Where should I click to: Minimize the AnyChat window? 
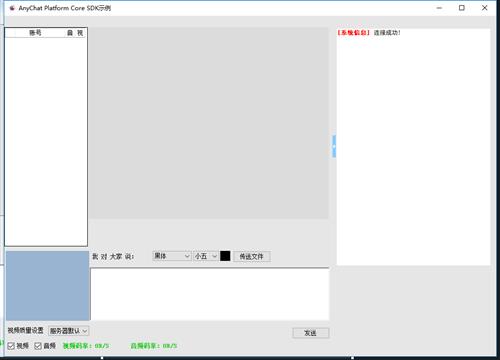(439, 8)
